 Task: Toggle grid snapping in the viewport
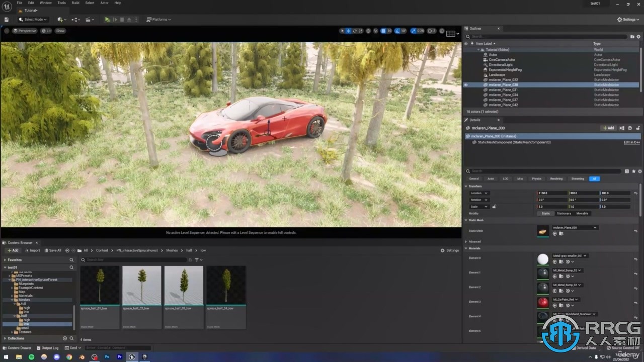(383, 31)
